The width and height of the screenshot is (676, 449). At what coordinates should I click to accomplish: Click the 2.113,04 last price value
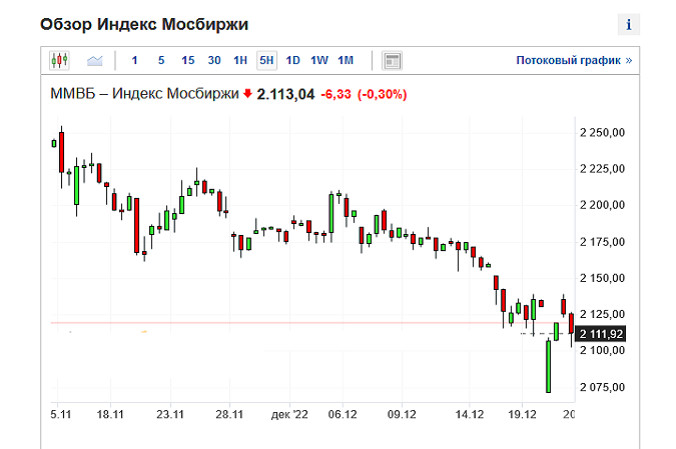point(285,94)
